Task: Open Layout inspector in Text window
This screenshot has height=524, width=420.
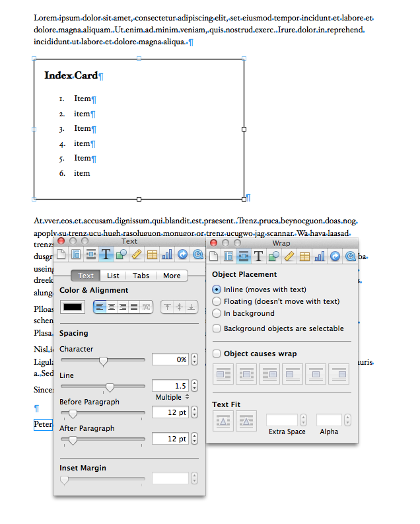Action: 76,255
